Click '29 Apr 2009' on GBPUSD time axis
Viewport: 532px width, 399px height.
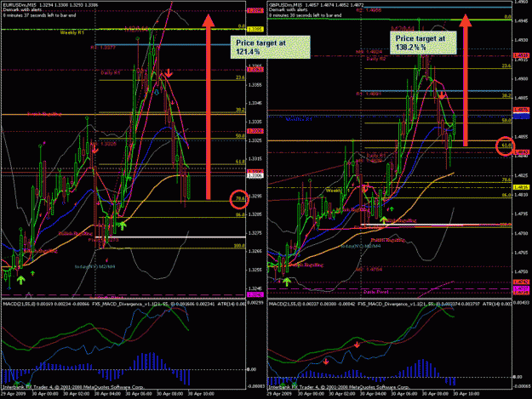279,394
